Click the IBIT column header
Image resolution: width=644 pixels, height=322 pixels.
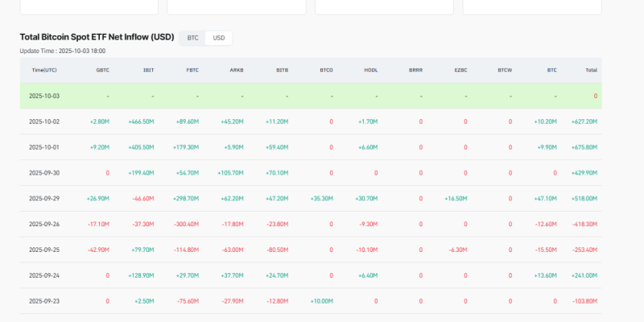pos(148,70)
